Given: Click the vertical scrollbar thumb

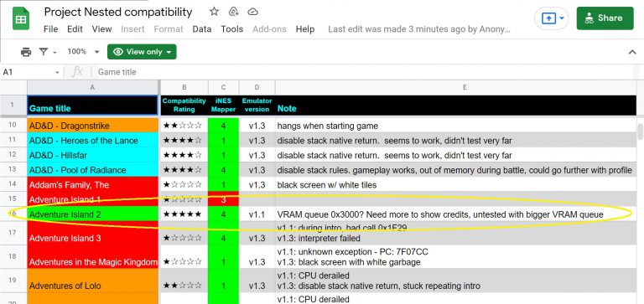Looking at the screenshot, I should (640, 132).
